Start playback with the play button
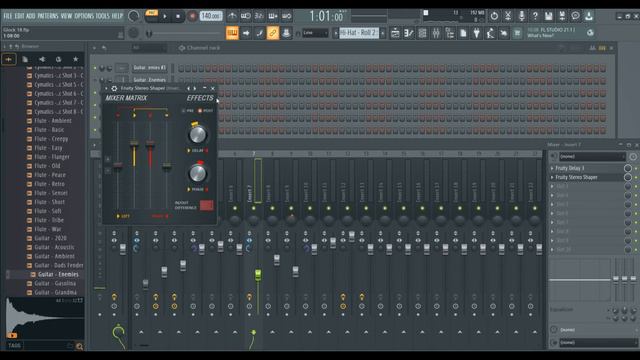The width and height of the screenshot is (640, 360). click(165, 16)
